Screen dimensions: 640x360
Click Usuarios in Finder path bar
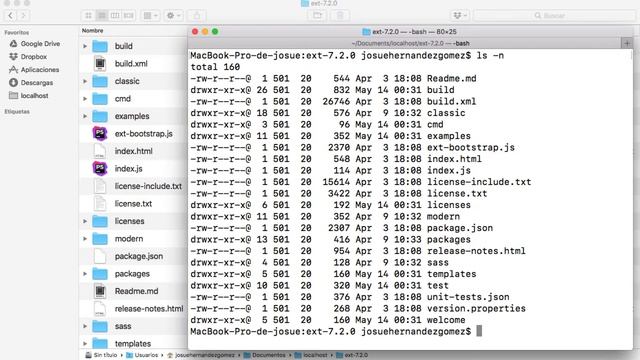[x=142, y=355]
